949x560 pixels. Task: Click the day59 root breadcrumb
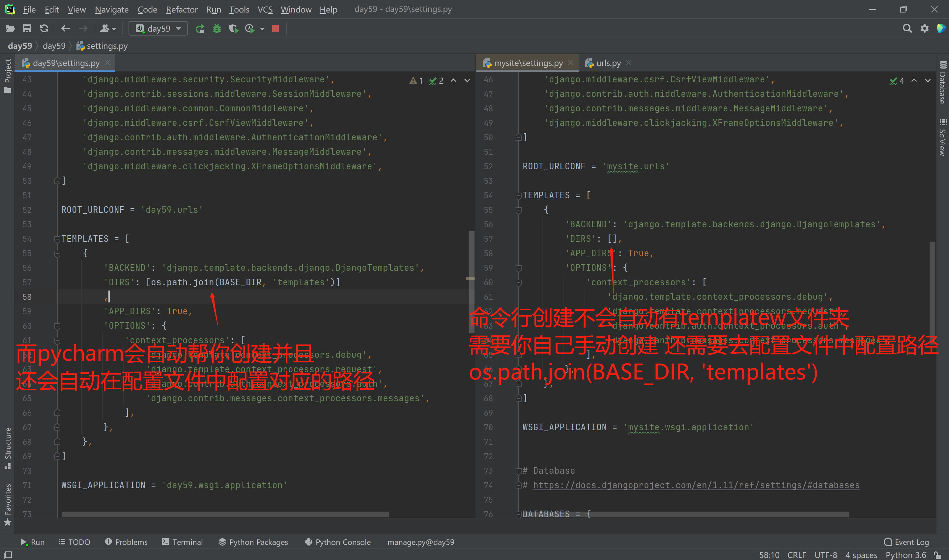coord(20,46)
